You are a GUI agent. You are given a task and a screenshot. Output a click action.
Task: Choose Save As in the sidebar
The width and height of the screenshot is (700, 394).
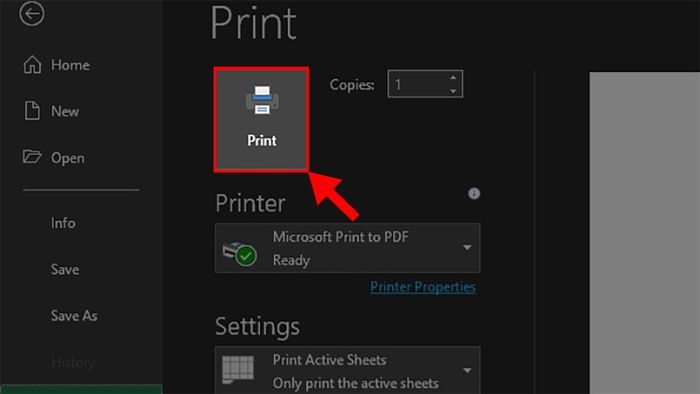click(74, 315)
